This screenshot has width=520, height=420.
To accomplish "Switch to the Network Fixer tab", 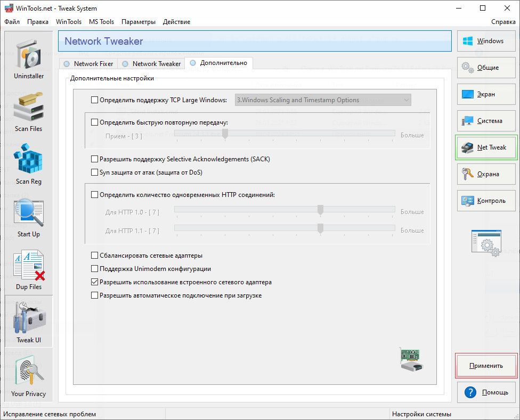I will pyautogui.click(x=88, y=64).
